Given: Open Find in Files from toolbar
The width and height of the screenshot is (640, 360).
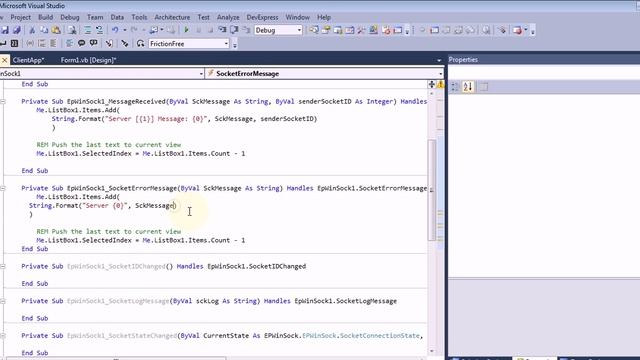Looking at the screenshot, I should (72, 30).
